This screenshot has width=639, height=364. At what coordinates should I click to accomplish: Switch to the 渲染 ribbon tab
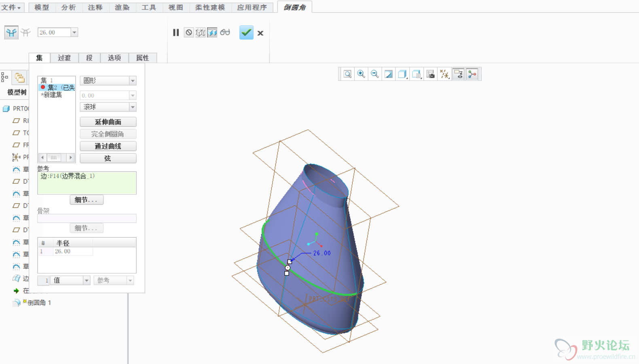(122, 7)
